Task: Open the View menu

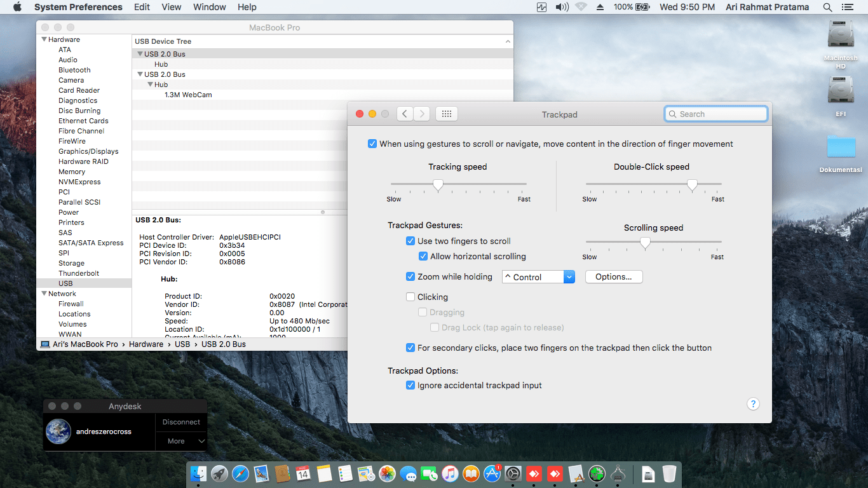Action: tap(172, 7)
